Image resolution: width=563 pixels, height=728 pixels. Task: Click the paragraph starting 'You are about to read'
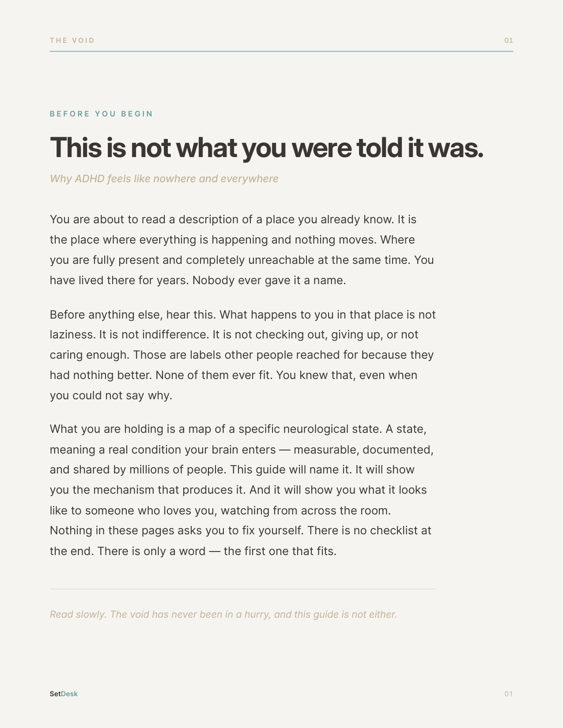tap(242, 250)
